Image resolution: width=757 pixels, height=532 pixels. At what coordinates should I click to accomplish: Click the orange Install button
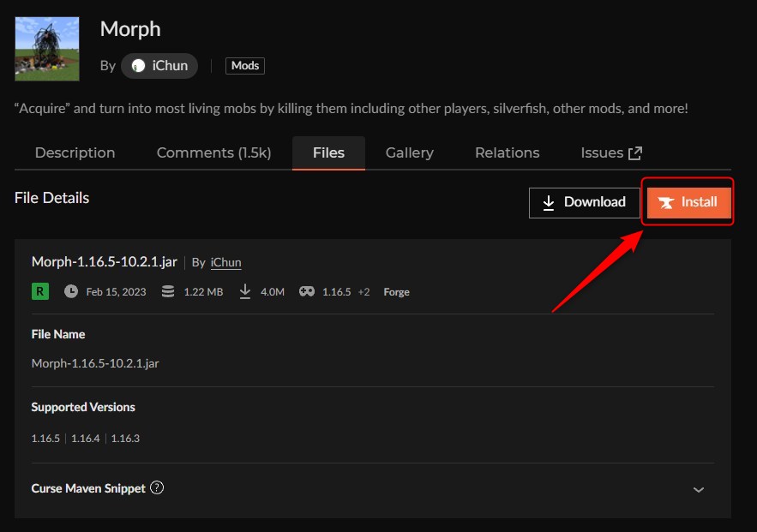click(x=688, y=202)
